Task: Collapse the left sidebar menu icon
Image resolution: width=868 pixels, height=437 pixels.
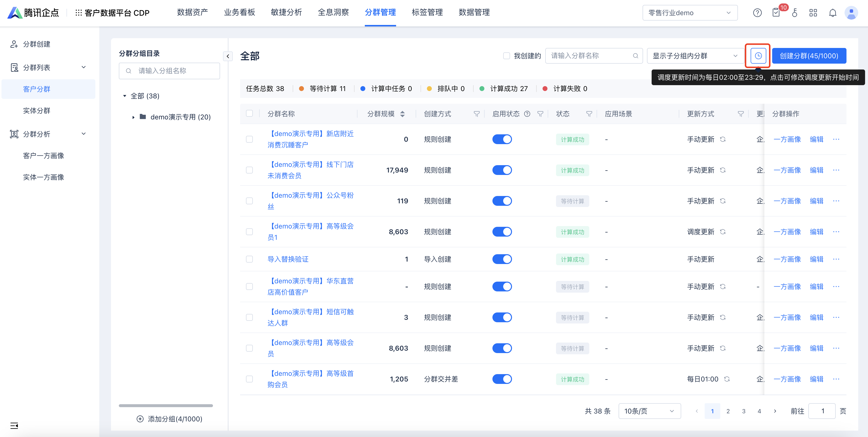Action: tap(14, 425)
